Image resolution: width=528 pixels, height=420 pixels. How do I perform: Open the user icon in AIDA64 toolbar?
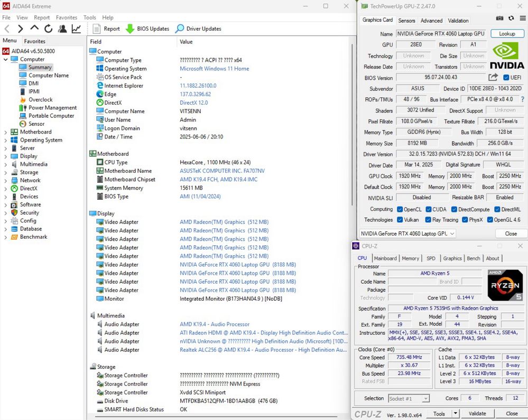click(62, 29)
